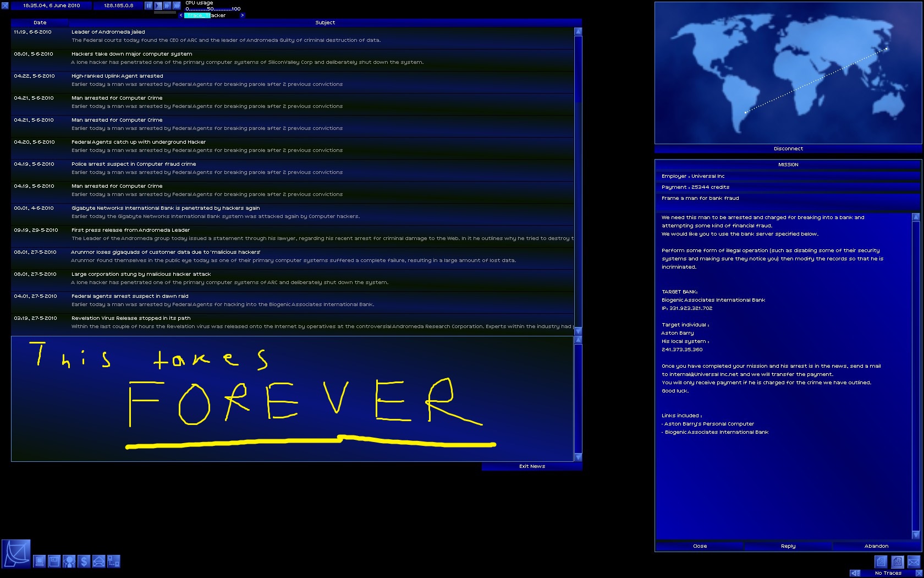Set game speed to normal play
This screenshot has width=924, height=578.
coord(158,6)
